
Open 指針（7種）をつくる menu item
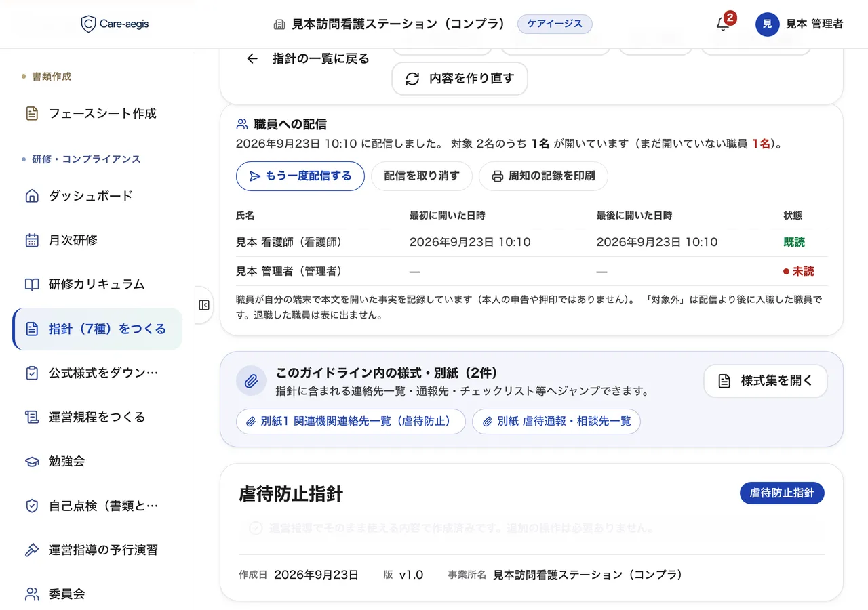[x=98, y=329]
